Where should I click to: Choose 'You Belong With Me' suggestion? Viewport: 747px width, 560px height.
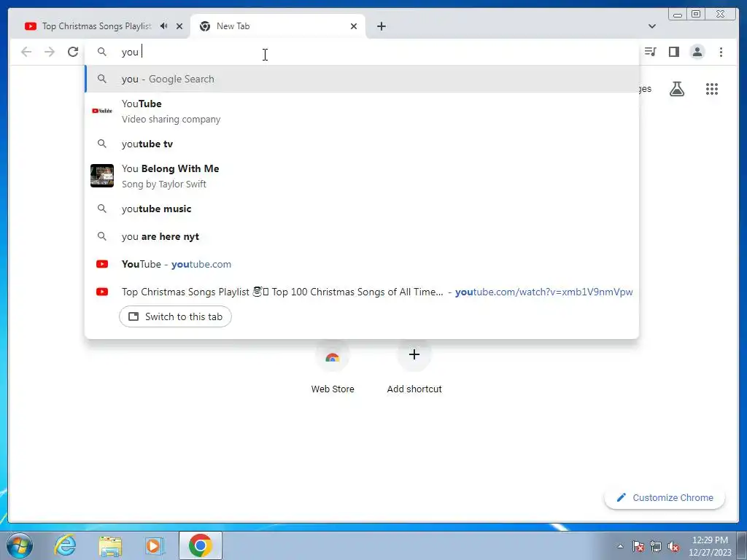pyautogui.click(x=362, y=176)
